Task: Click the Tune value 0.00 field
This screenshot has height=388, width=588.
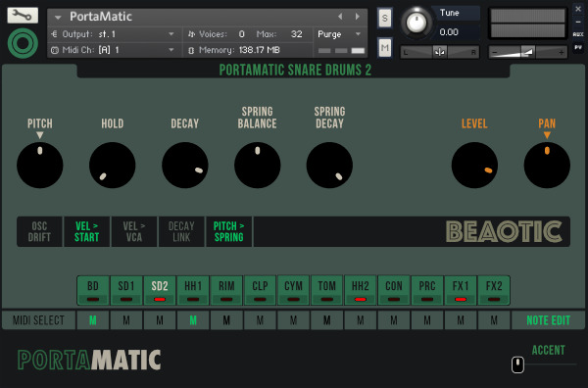Action: [x=449, y=32]
